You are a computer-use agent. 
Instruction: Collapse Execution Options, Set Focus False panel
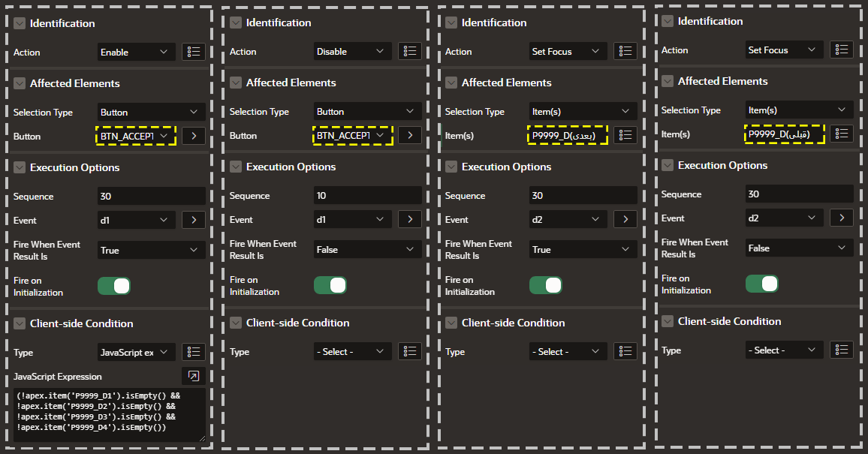(668, 165)
